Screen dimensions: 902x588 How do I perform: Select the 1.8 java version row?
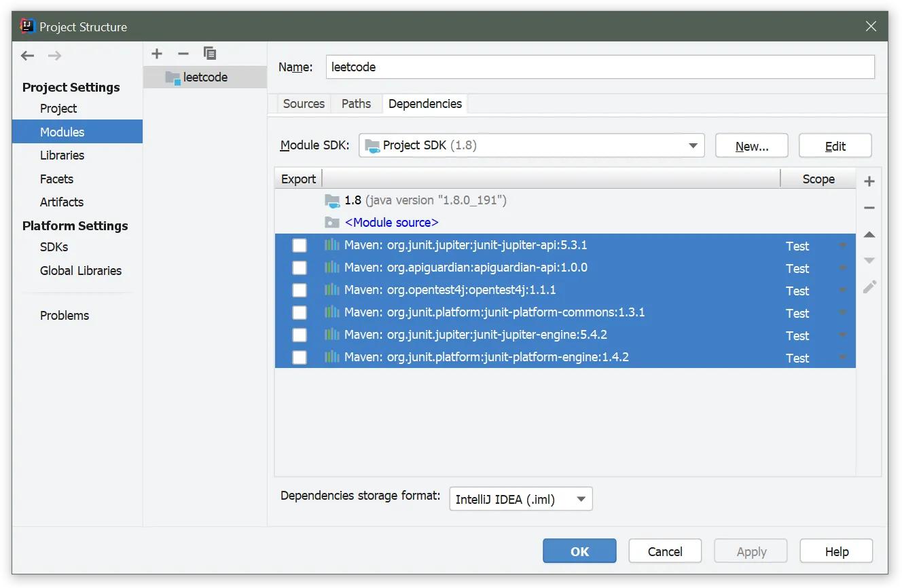point(565,200)
